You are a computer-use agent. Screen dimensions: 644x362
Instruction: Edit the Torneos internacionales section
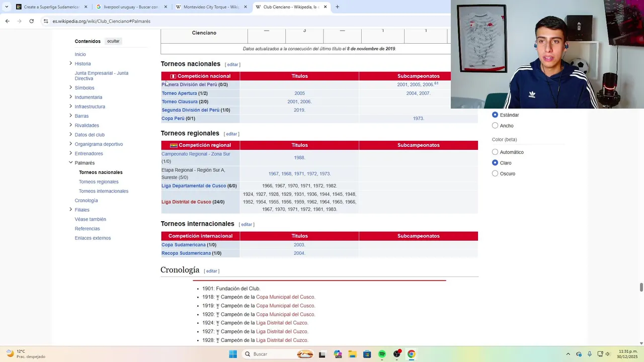coord(247,224)
